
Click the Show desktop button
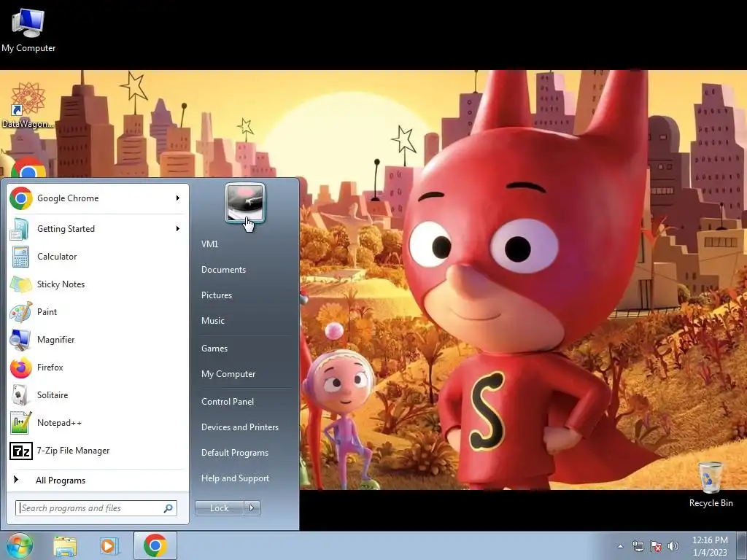coord(742,545)
